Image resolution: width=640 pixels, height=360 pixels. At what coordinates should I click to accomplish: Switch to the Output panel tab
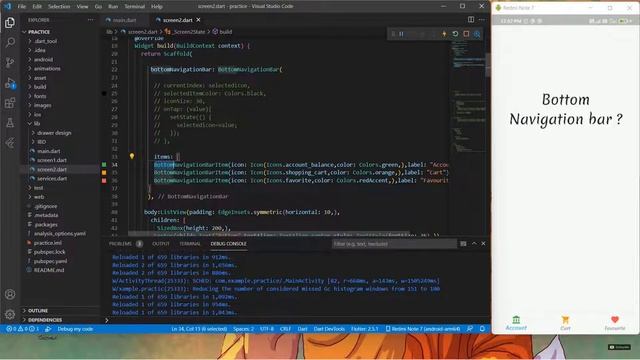click(x=161, y=244)
